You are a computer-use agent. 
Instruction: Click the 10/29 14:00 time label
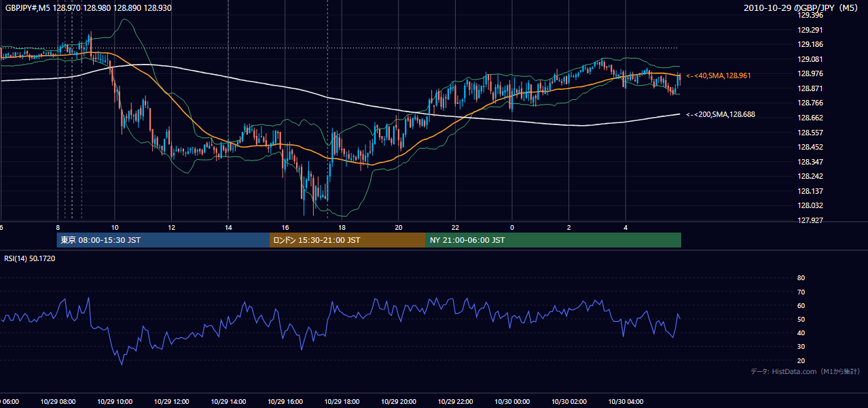[228, 402]
